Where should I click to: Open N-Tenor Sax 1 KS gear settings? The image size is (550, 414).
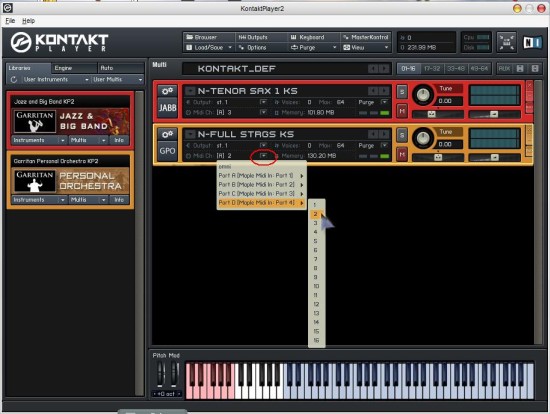click(x=167, y=91)
